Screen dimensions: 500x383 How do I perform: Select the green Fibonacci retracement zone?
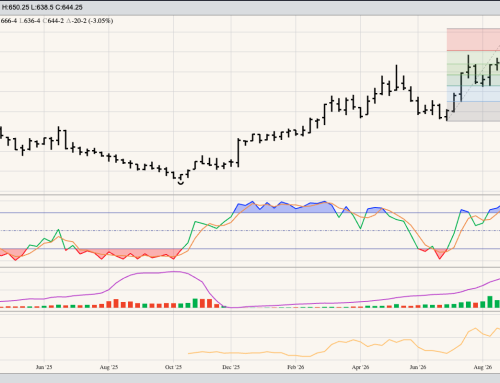(x=473, y=68)
